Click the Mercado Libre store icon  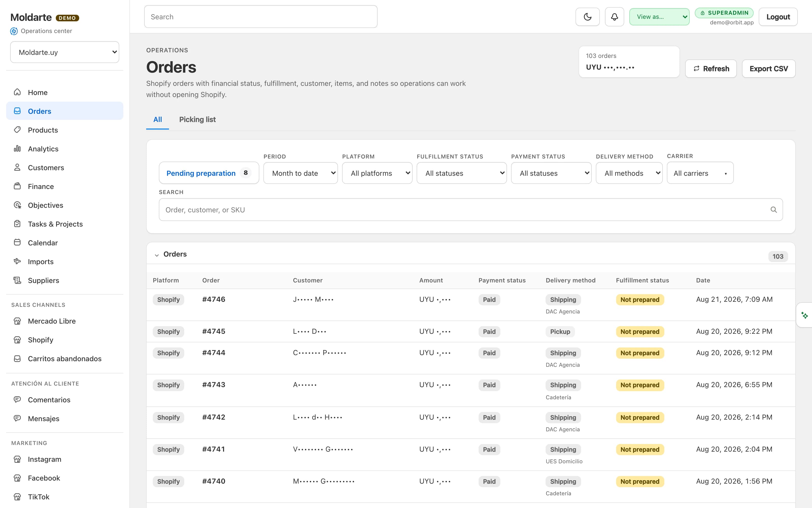[x=17, y=321]
